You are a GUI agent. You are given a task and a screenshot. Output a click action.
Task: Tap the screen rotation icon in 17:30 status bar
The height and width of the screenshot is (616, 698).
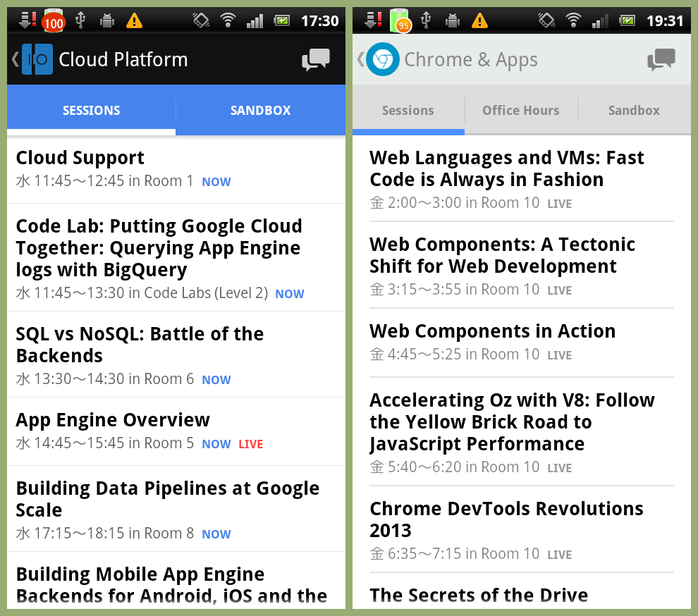point(201,20)
